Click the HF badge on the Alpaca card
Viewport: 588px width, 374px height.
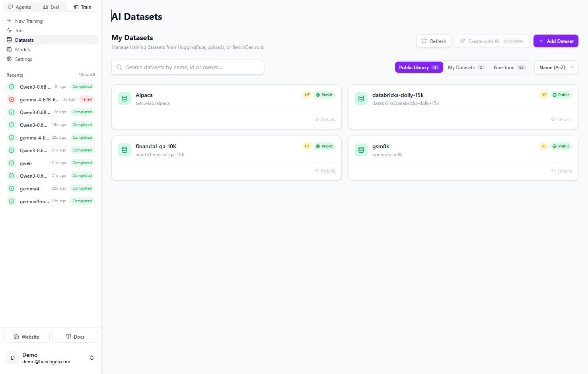pos(307,95)
